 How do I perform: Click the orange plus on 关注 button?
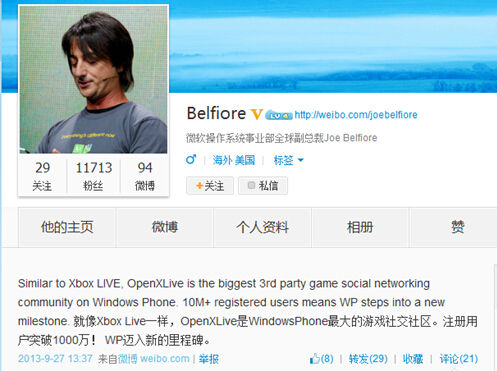click(x=199, y=186)
